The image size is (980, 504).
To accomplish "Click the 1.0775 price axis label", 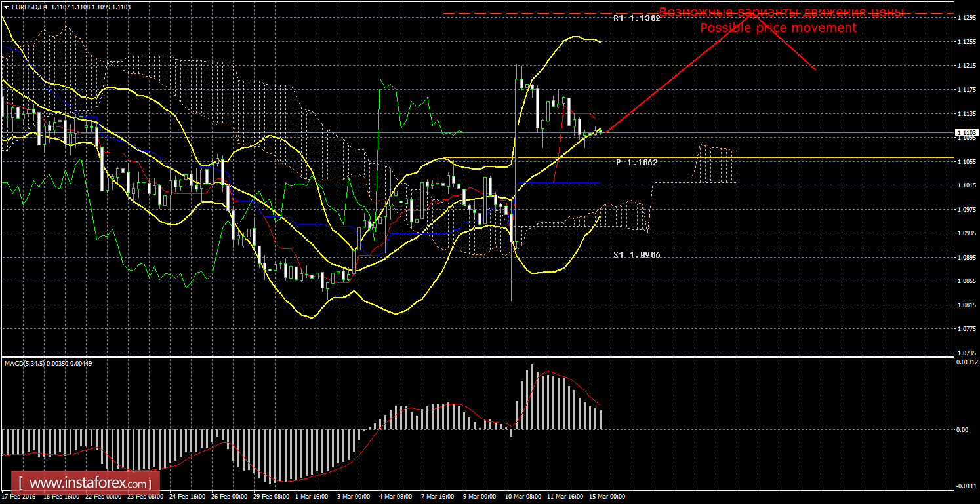I will [966, 329].
